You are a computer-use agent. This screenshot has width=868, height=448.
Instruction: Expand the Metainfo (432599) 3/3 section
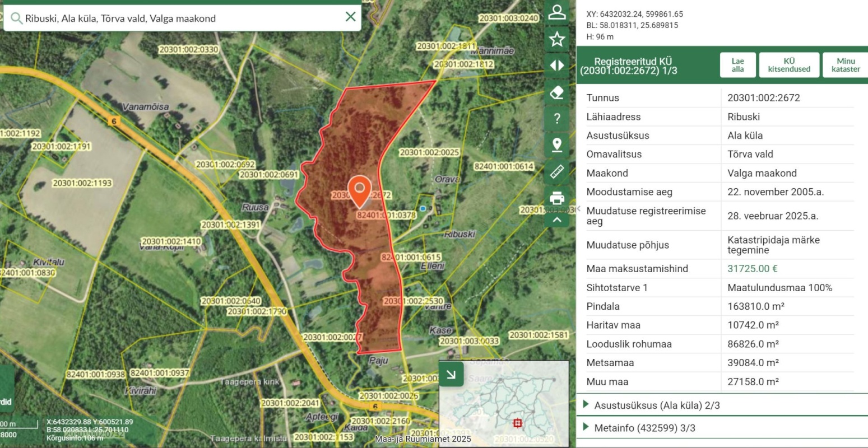(x=644, y=428)
